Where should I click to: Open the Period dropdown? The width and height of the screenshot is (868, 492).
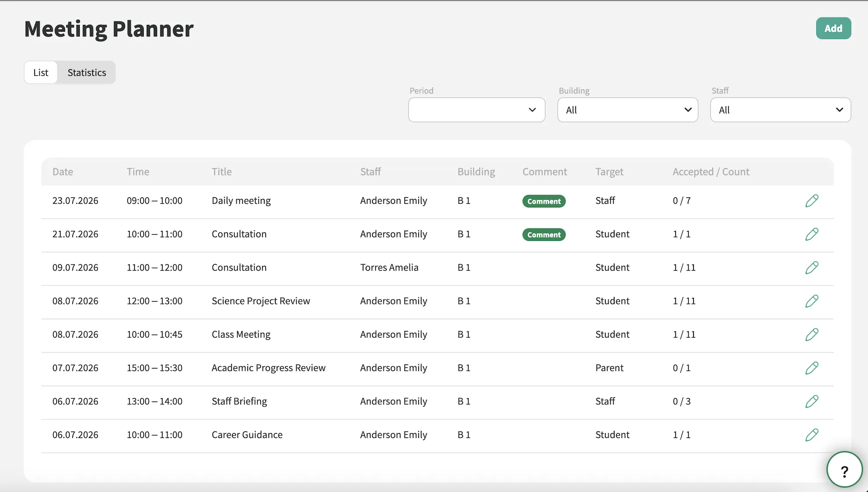(x=477, y=110)
